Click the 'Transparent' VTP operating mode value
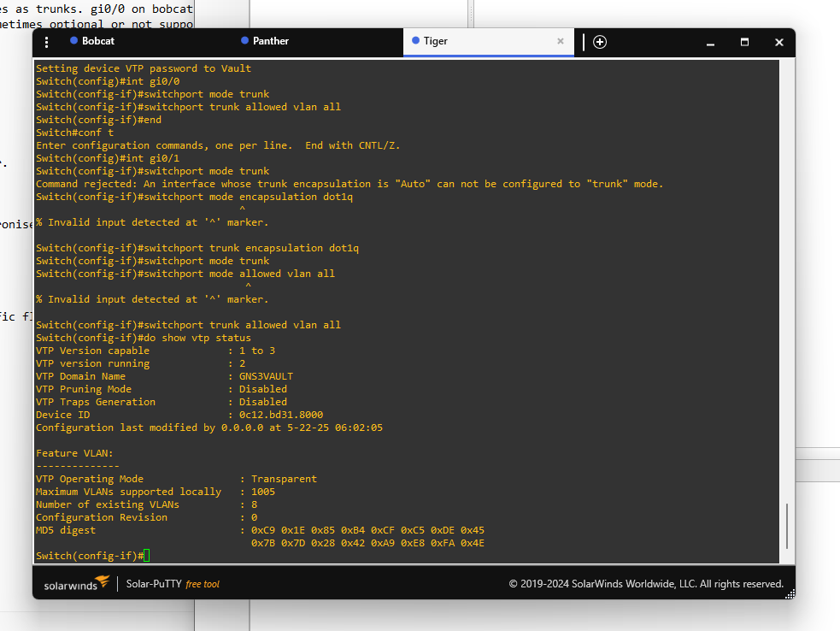 click(284, 479)
